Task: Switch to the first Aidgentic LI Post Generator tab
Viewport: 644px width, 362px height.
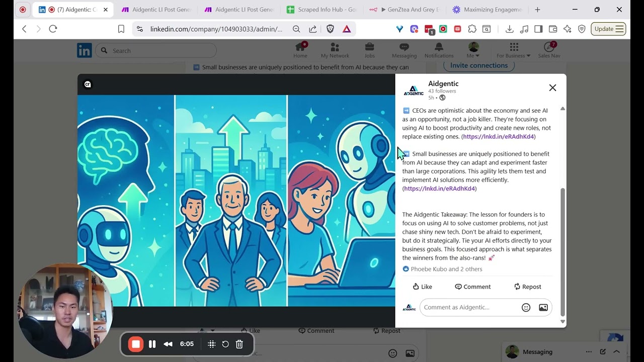Action: [x=156, y=10]
